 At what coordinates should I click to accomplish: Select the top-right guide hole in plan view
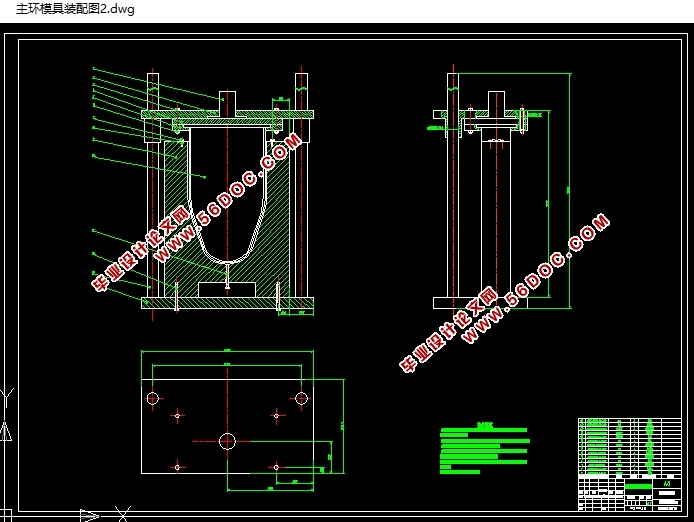(x=301, y=398)
